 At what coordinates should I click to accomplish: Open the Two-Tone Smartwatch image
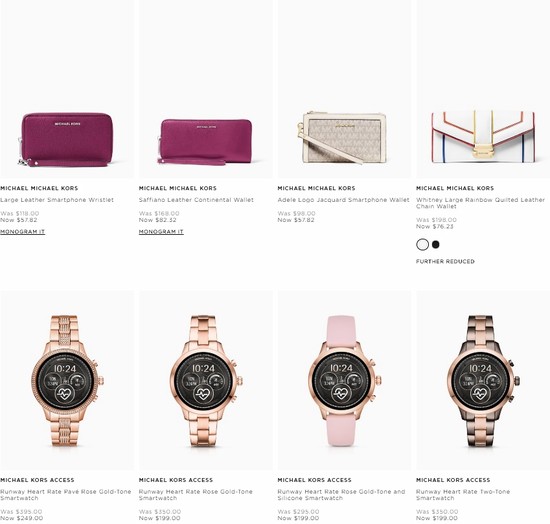pyautogui.click(x=483, y=380)
